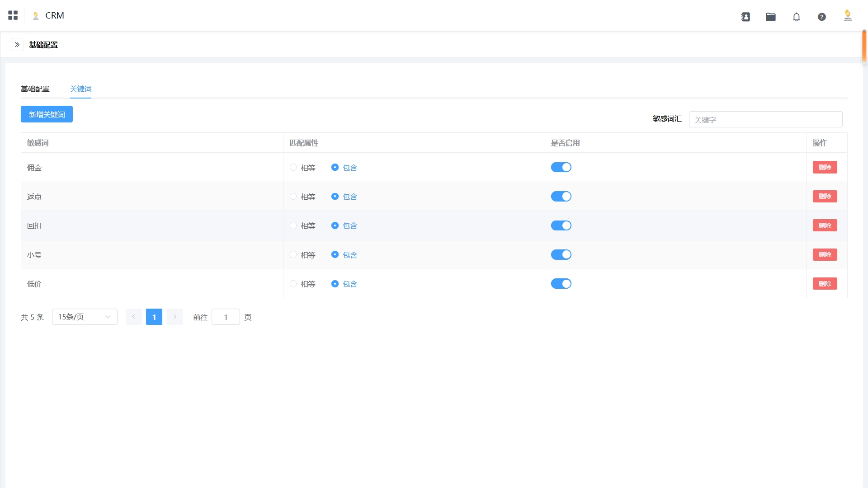Click the help question mark icon
Image resolution: width=868 pixels, height=488 pixels.
click(822, 17)
